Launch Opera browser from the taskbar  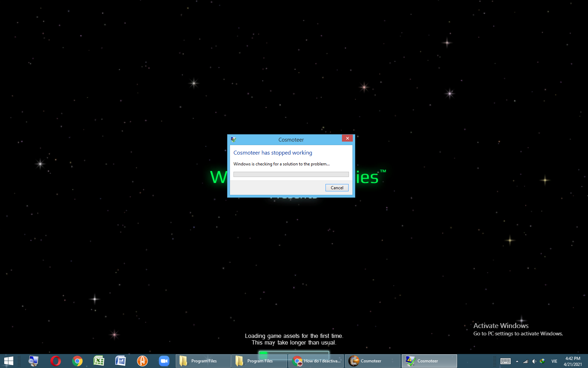55,361
